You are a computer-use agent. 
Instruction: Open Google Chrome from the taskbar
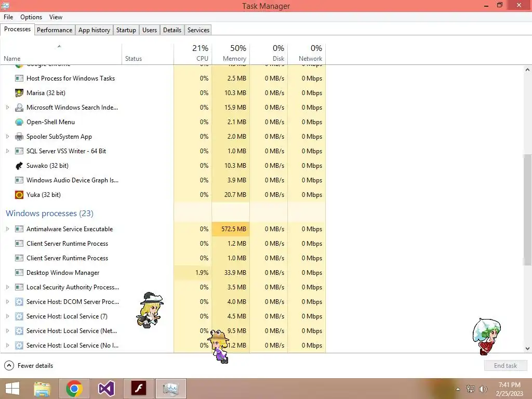pyautogui.click(x=74, y=389)
